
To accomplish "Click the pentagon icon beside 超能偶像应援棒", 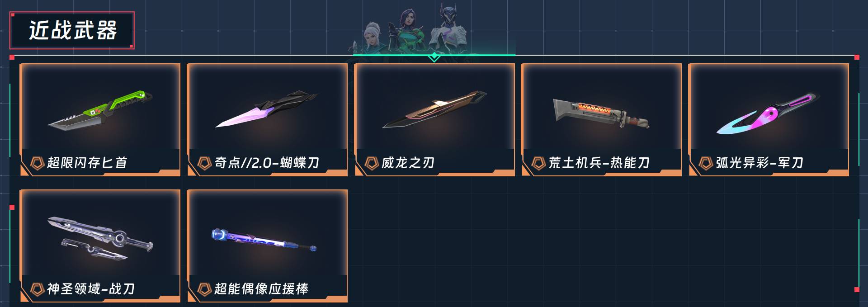I will (204, 289).
